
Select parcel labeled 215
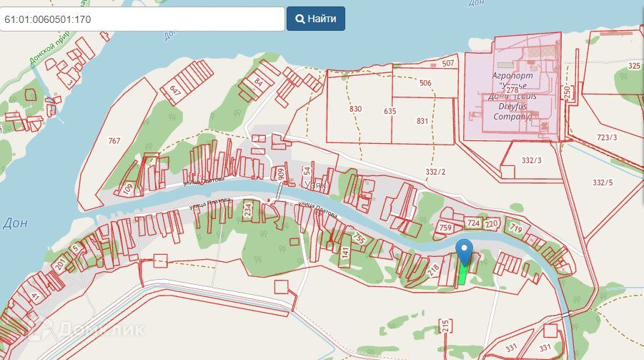(445, 326)
